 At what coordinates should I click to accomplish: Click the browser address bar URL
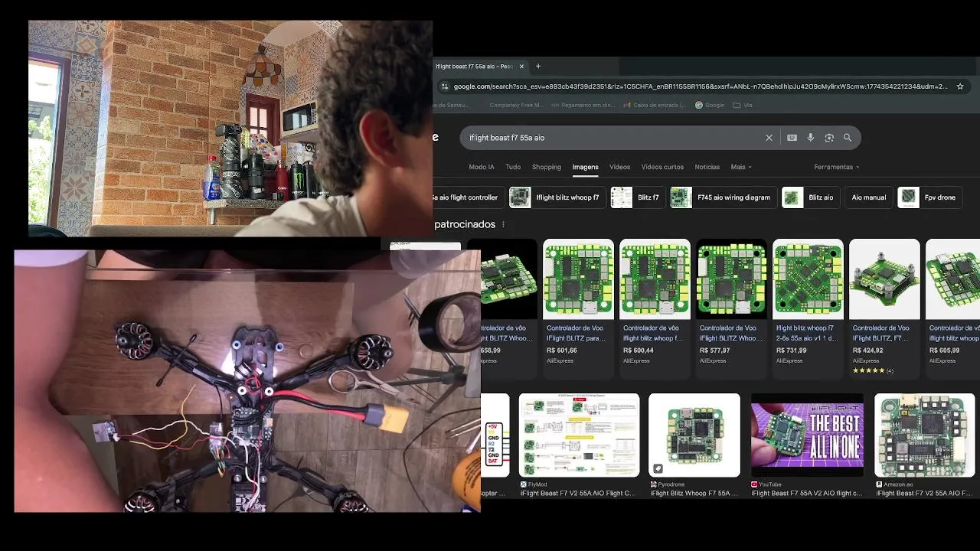(700, 86)
